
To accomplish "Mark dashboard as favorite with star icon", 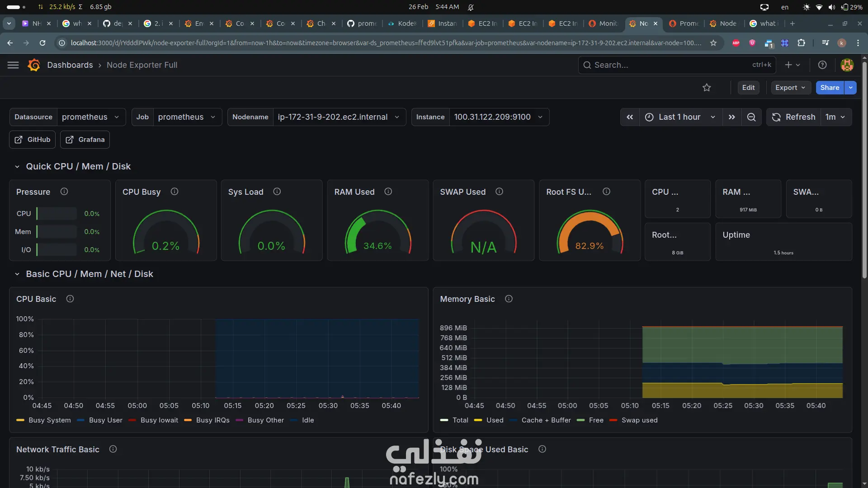I will click(707, 88).
